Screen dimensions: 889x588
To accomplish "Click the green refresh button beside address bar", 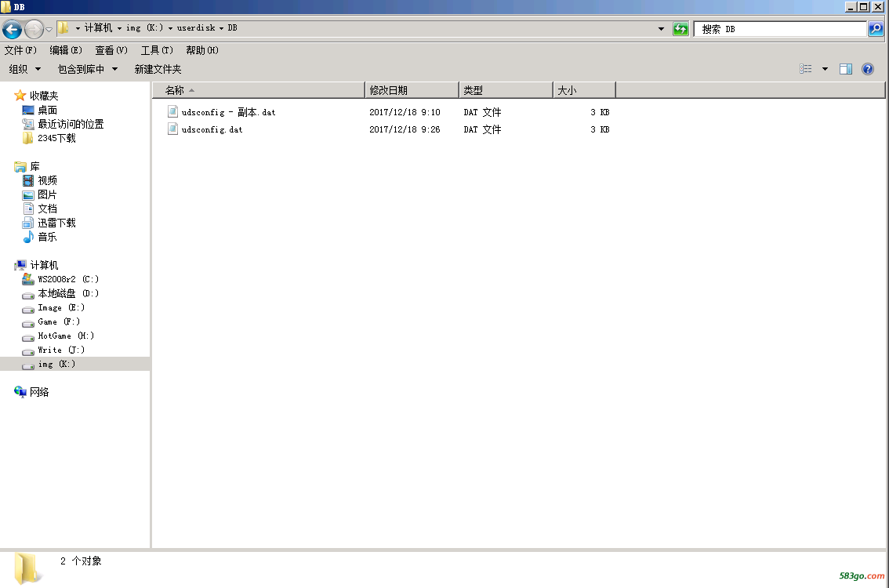I will click(x=680, y=29).
